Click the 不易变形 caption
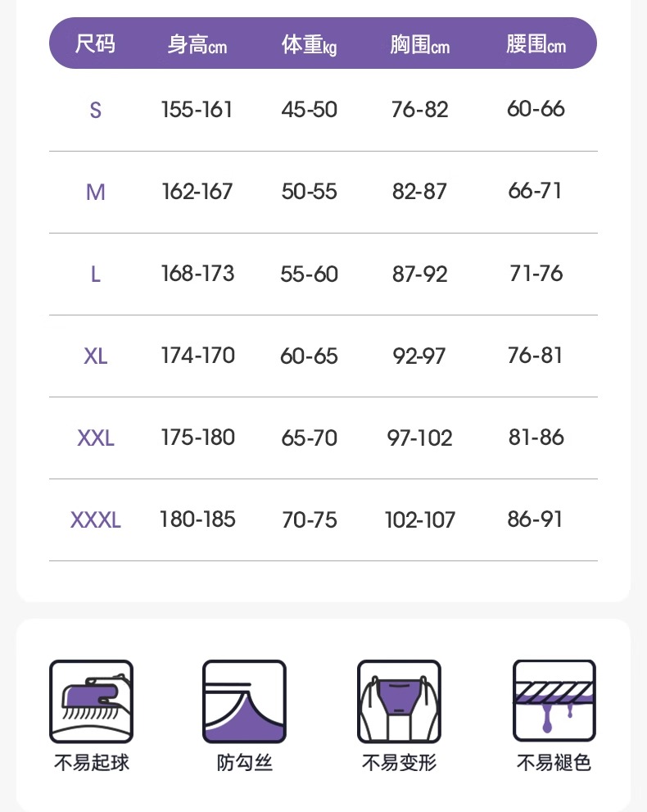The height and width of the screenshot is (812, 647). pyautogui.click(x=400, y=763)
